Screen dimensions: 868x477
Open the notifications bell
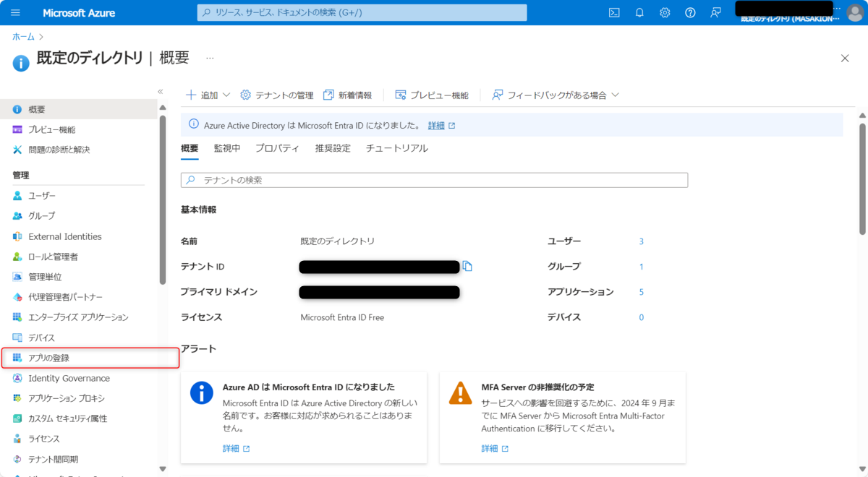click(x=639, y=13)
